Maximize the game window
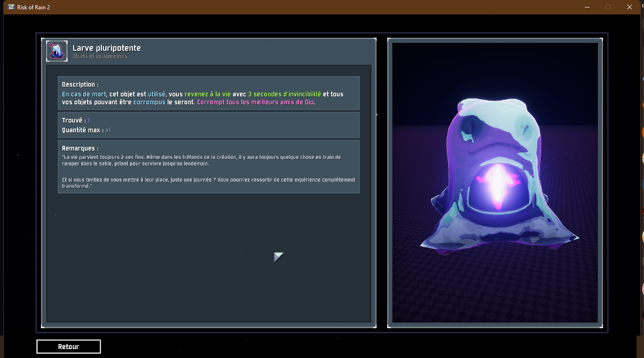Viewport: 644px width, 358px height. tap(608, 7)
